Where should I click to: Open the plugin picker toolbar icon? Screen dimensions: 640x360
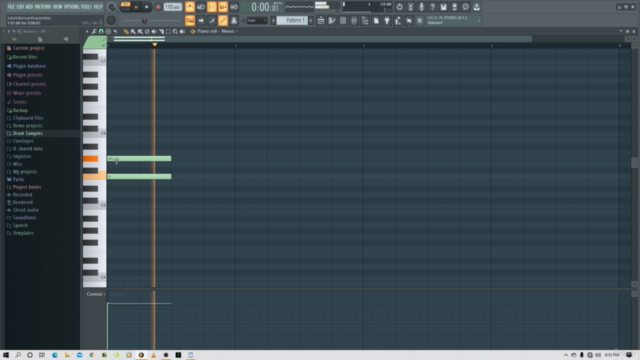point(387,20)
